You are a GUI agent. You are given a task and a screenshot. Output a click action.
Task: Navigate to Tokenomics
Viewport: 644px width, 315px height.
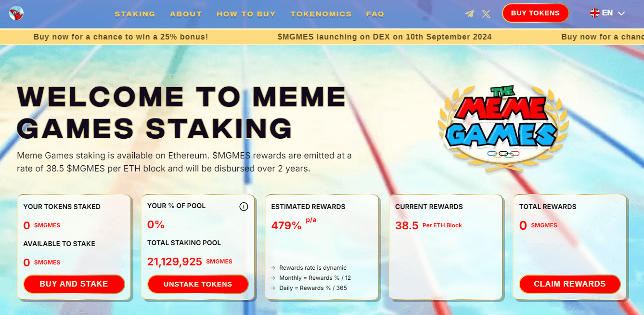click(x=321, y=14)
